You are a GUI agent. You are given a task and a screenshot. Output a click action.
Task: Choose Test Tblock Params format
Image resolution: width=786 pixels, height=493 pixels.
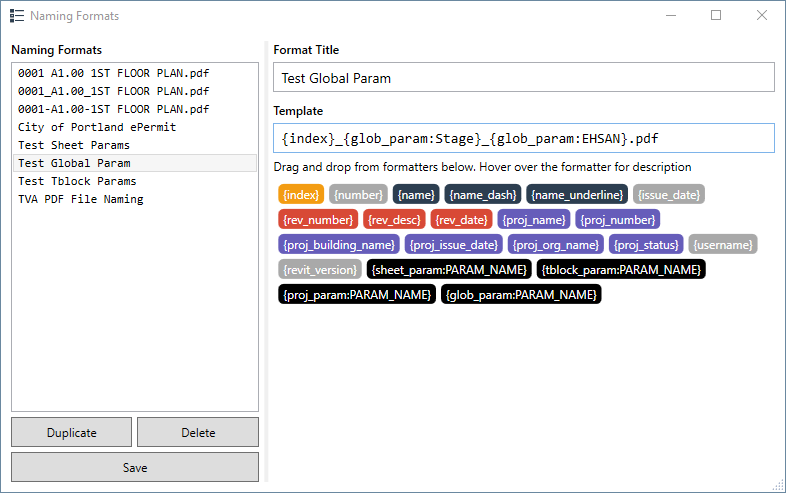point(135,182)
